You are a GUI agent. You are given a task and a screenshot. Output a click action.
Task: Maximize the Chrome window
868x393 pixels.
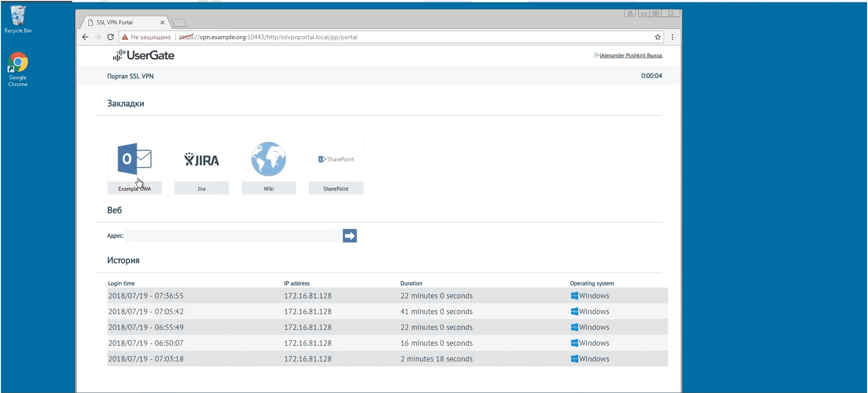[x=656, y=13]
